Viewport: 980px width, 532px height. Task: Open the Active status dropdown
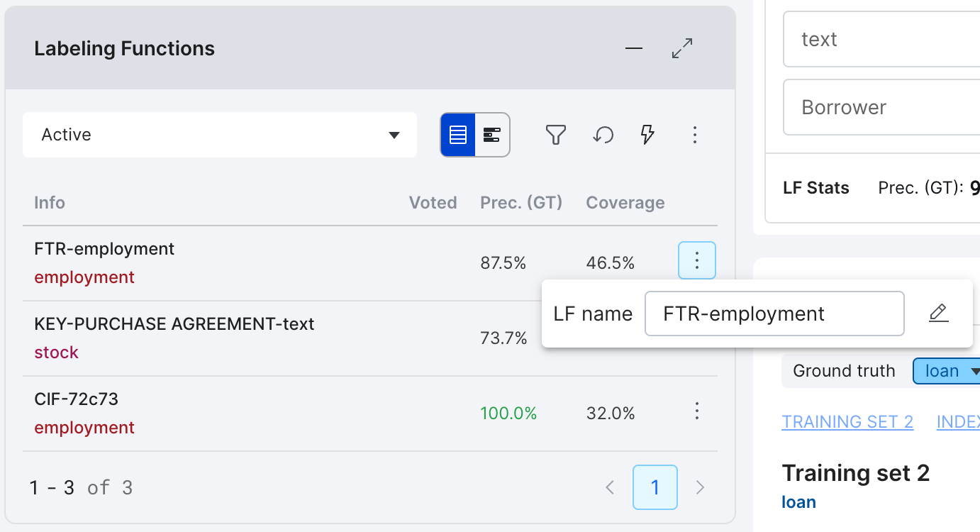(x=220, y=135)
